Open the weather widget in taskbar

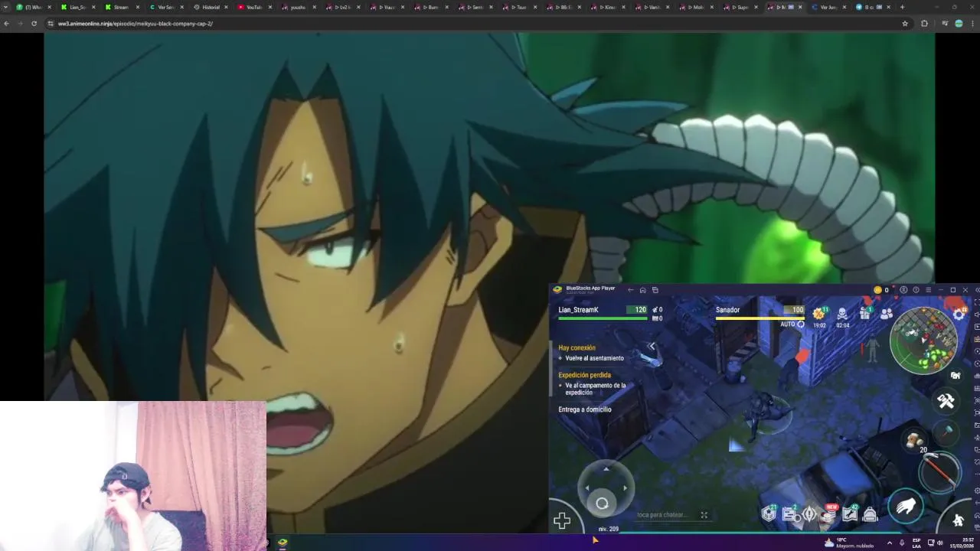coord(848,543)
